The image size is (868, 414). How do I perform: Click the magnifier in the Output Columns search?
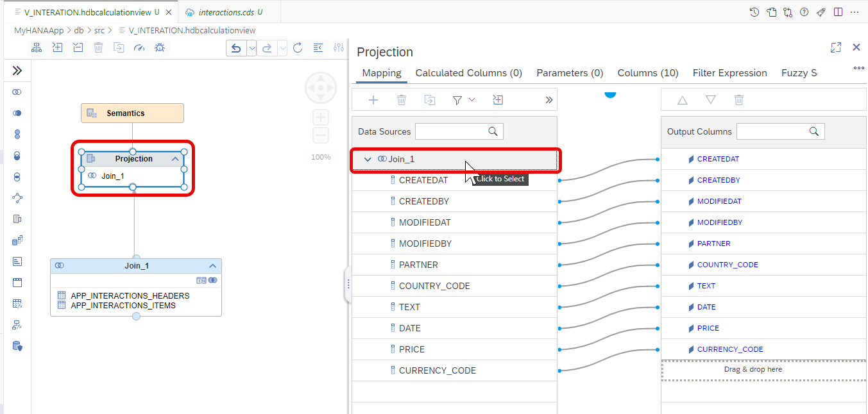point(815,131)
